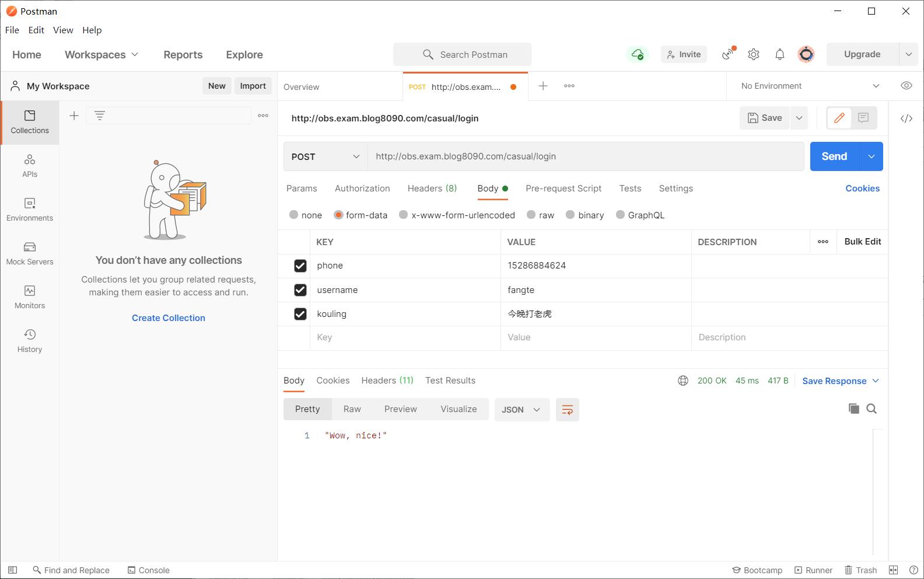This screenshot has height=579, width=924.
Task: Open the form-data column options dots
Action: click(x=823, y=242)
